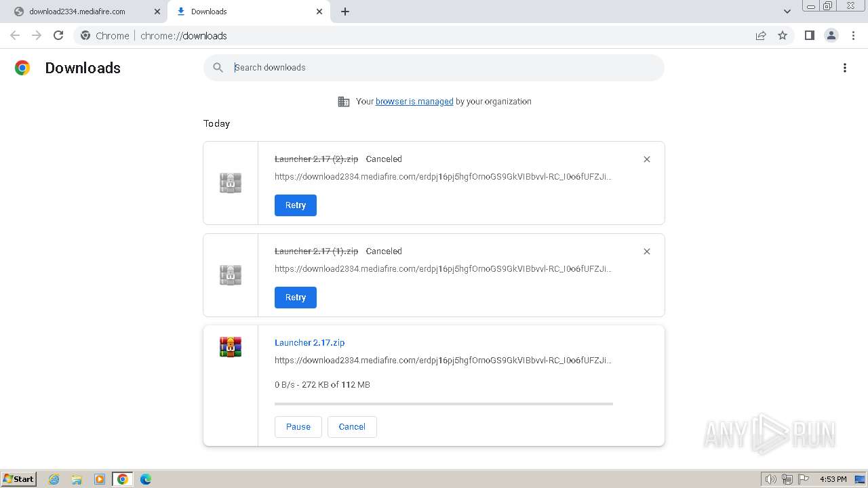Pause the Launcher 2.17.zip download

tap(298, 427)
